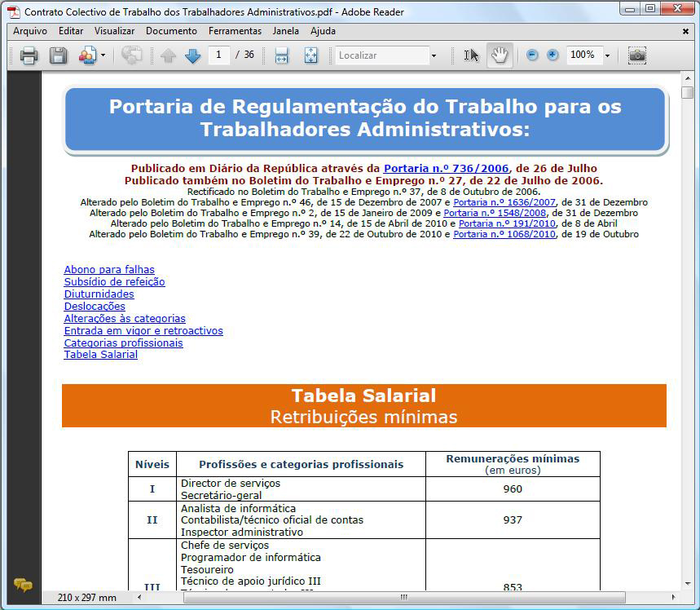
Task: Select the Hand tool
Action: [x=499, y=55]
